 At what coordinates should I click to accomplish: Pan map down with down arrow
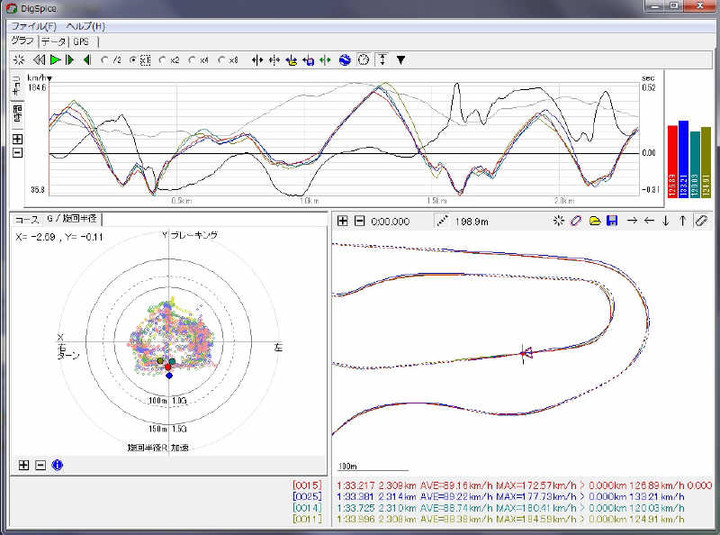click(x=666, y=221)
